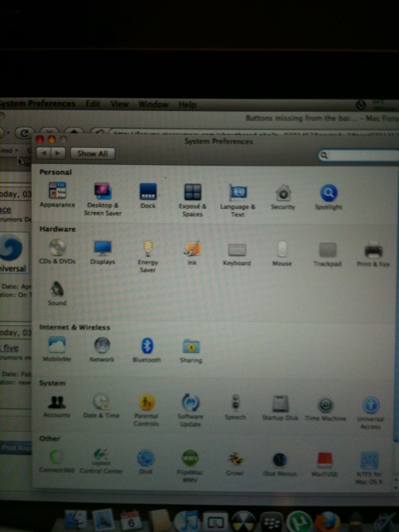Open the Connect360 preference pane
This screenshot has width=399, height=532.
[57, 462]
